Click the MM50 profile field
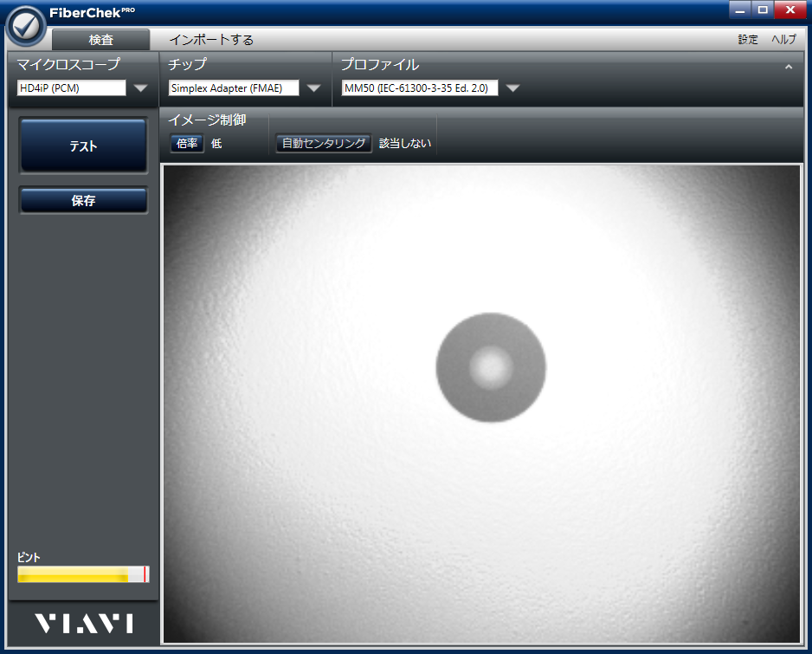Screen dimensions: 812x654 [x=420, y=88]
